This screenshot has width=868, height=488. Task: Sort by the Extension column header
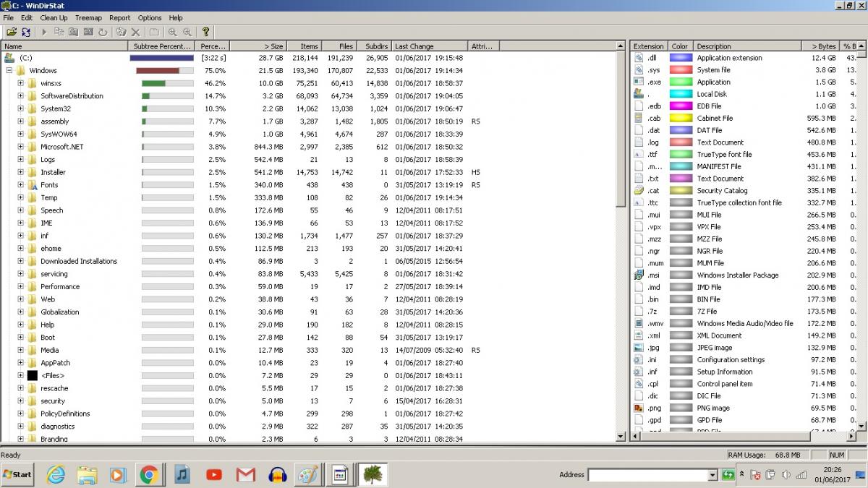pos(650,46)
